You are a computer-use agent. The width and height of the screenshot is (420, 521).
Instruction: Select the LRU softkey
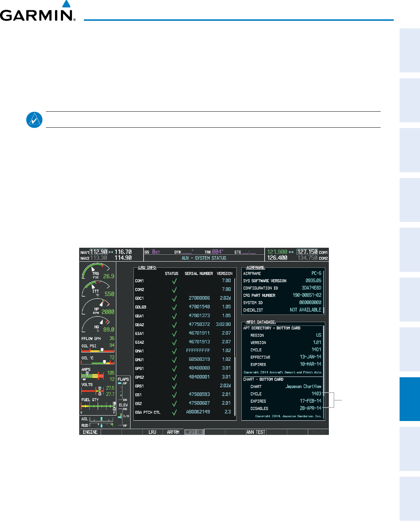152,432
